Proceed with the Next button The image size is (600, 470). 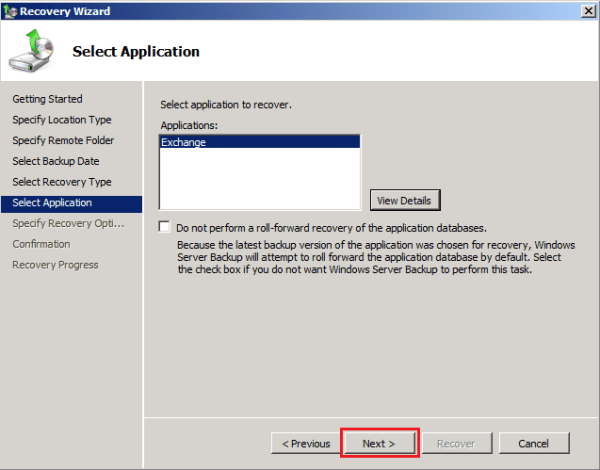[x=379, y=443]
